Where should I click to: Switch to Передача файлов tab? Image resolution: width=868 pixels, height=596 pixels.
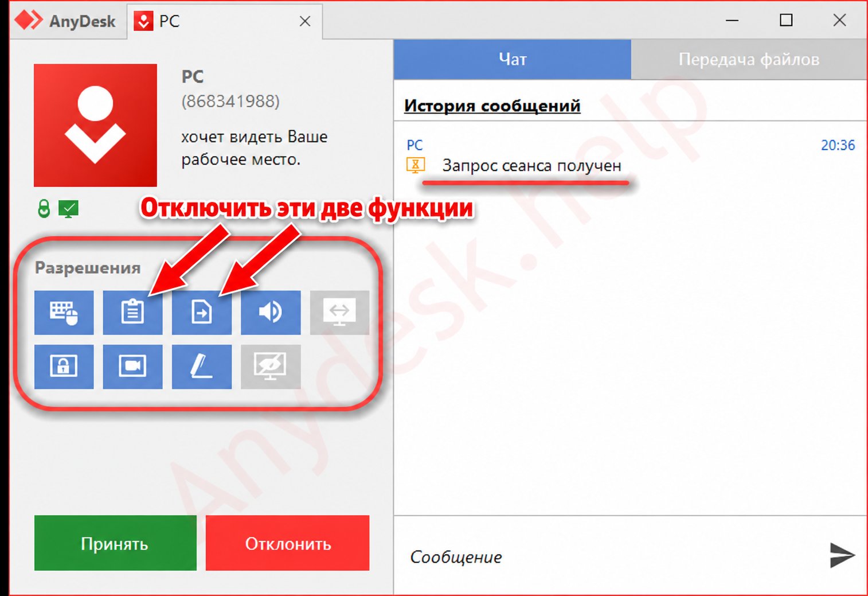pyautogui.click(x=749, y=60)
